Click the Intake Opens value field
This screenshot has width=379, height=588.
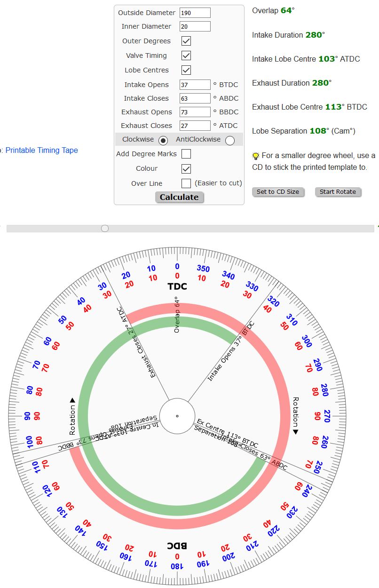tap(195, 85)
